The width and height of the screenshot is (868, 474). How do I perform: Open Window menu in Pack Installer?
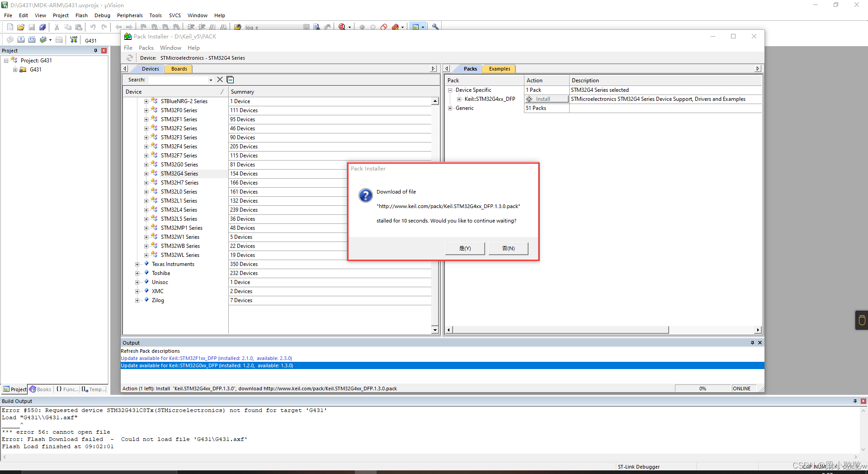[x=170, y=48]
